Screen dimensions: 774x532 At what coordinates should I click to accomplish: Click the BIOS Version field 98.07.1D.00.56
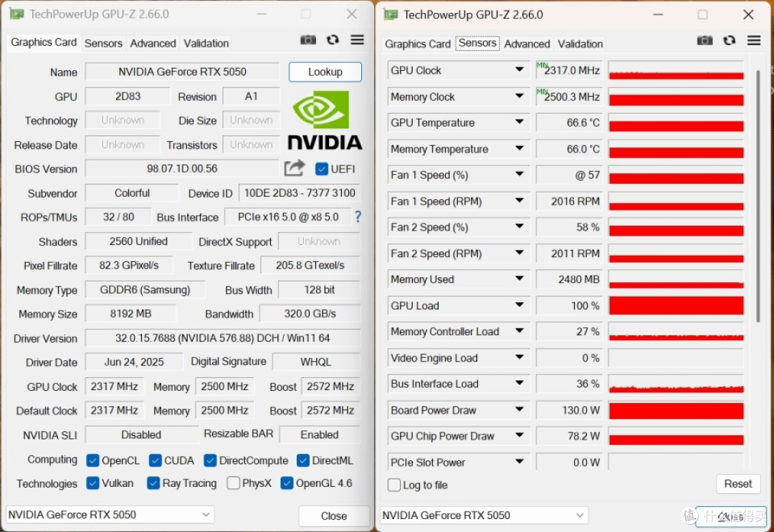pyautogui.click(x=182, y=169)
